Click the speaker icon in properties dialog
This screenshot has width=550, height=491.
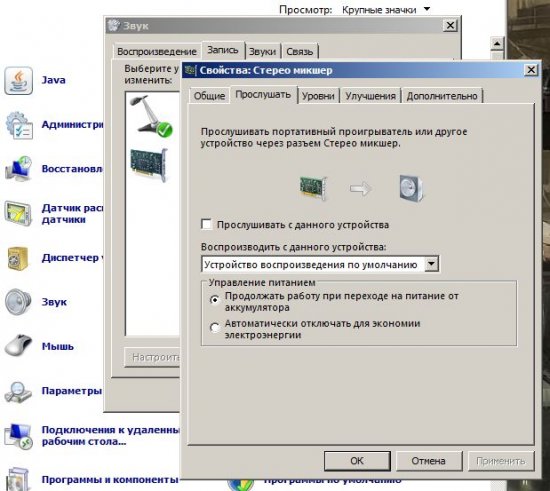coord(411,188)
